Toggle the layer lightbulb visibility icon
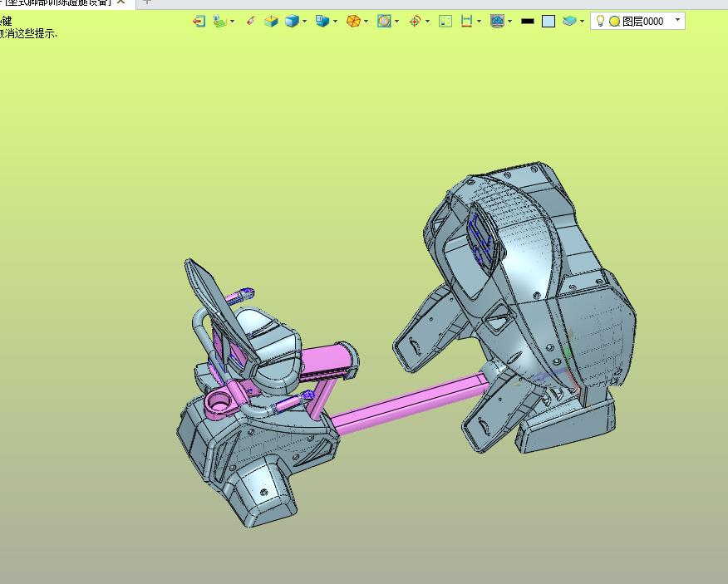This screenshot has width=728, height=584. (x=600, y=21)
